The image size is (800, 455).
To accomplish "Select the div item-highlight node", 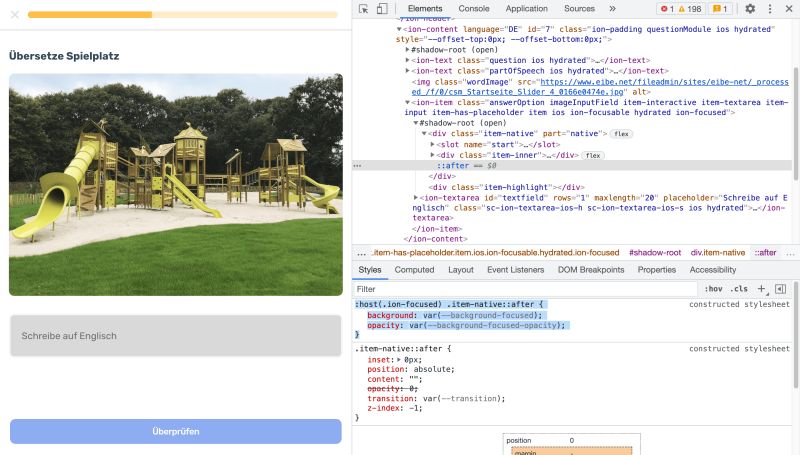I will (x=507, y=187).
